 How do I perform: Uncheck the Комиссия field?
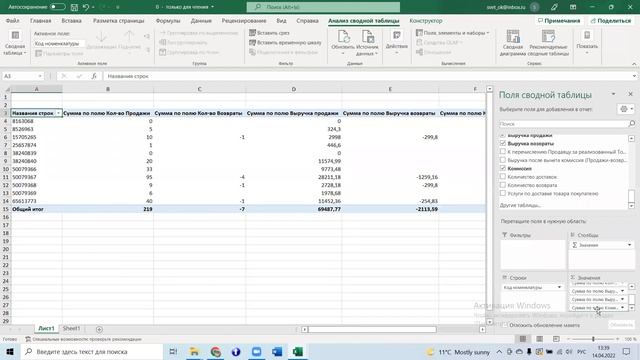click(x=503, y=168)
